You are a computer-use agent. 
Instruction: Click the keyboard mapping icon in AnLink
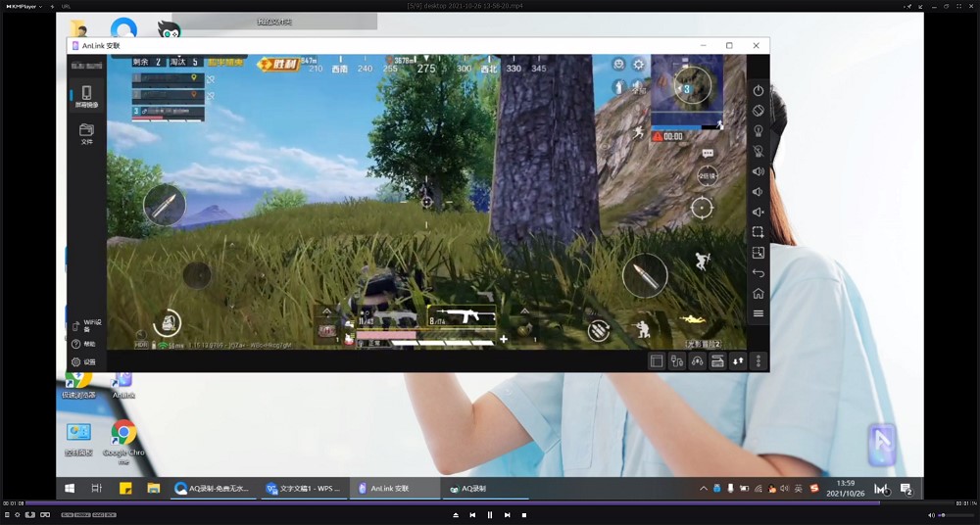click(717, 361)
